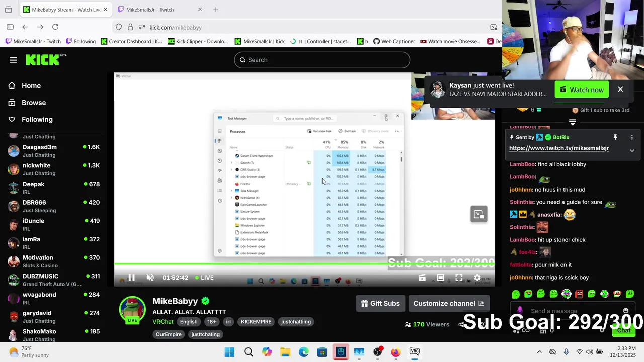Click the red angry emote in quick bar

tap(579, 294)
